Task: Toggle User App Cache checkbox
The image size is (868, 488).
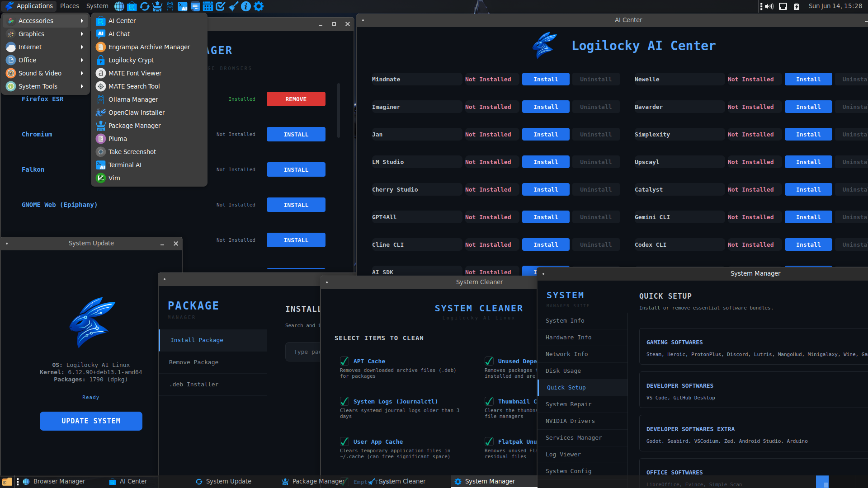Action: click(344, 441)
